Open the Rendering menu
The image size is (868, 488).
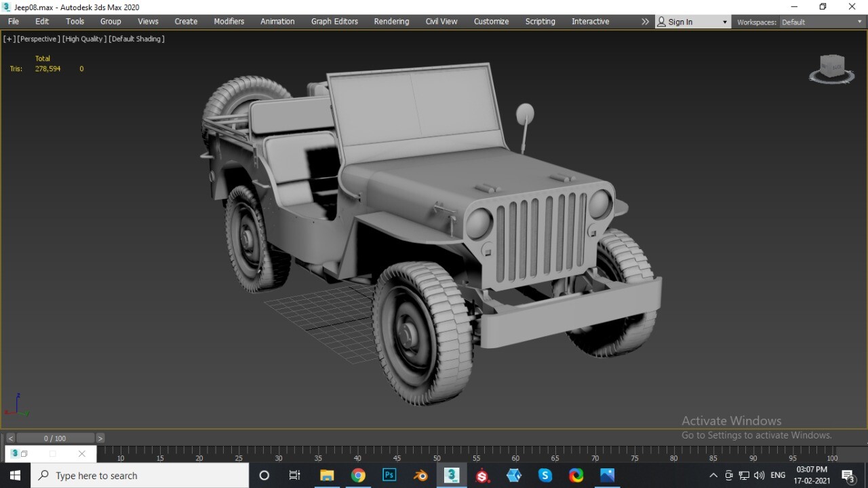[x=391, y=22]
